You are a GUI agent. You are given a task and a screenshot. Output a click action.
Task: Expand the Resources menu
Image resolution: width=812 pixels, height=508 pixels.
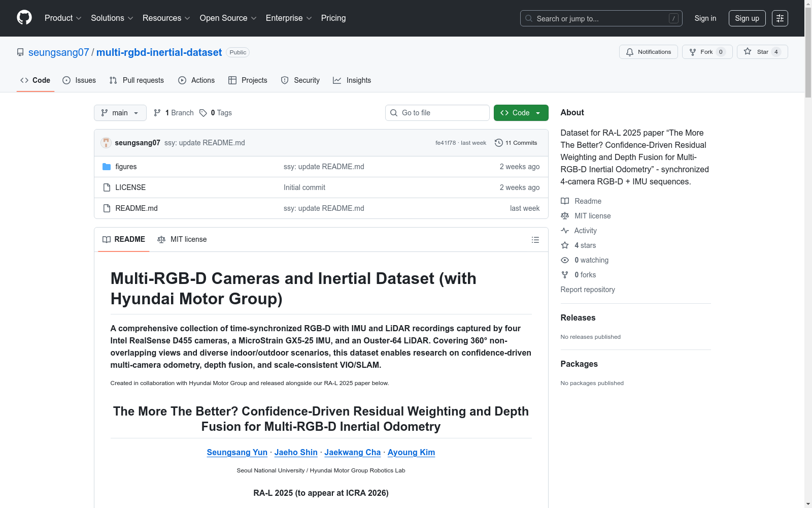pos(166,18)
